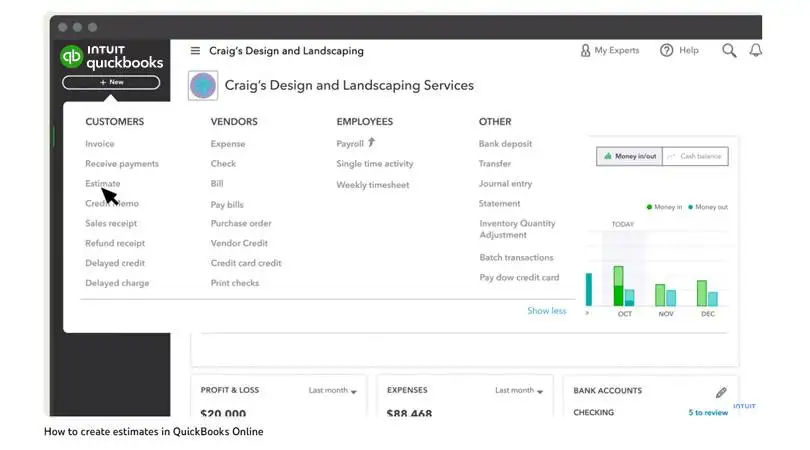Select Statement under Other
The height and width of the screenshot is (450, 810).
(499, 204)
